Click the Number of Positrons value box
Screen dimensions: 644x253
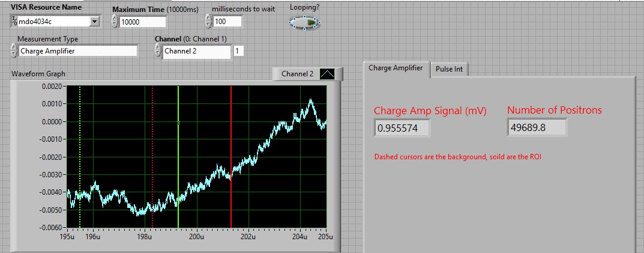537,127
